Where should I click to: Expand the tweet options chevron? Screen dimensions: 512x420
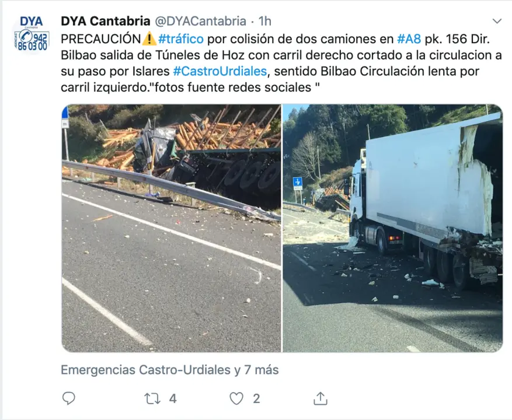[497, 21]
